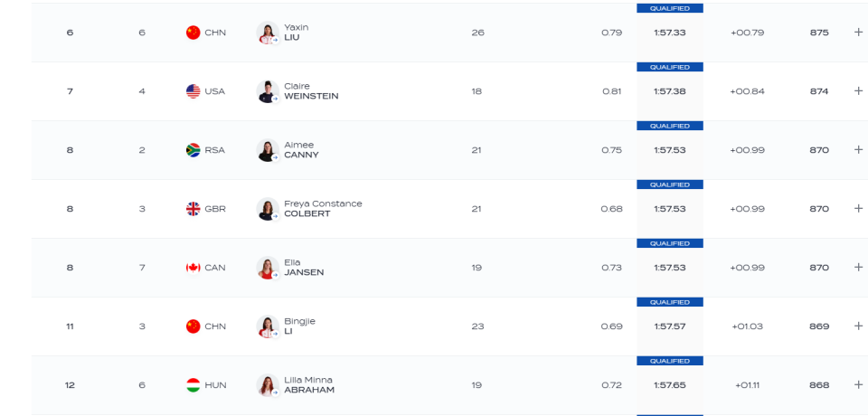Open Yaxin Liu's athlete profile photo
The height and width of the screenshot is (416, 868).
268,33
